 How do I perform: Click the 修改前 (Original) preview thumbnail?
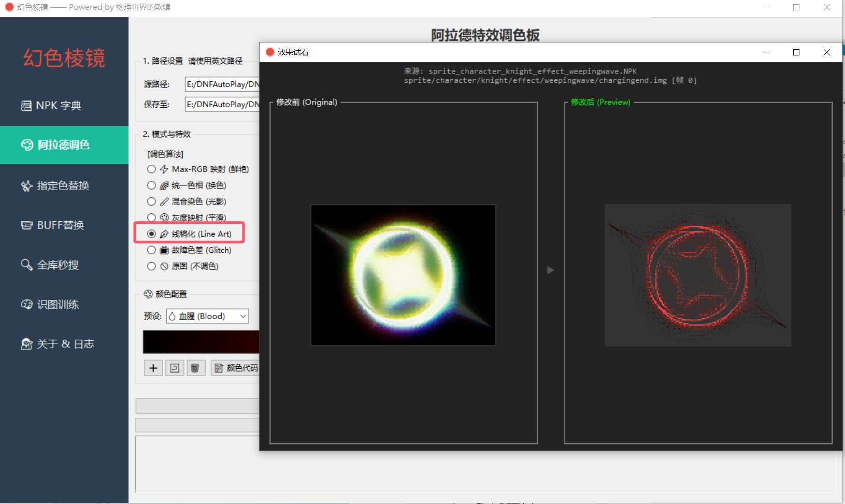(403, 276)
